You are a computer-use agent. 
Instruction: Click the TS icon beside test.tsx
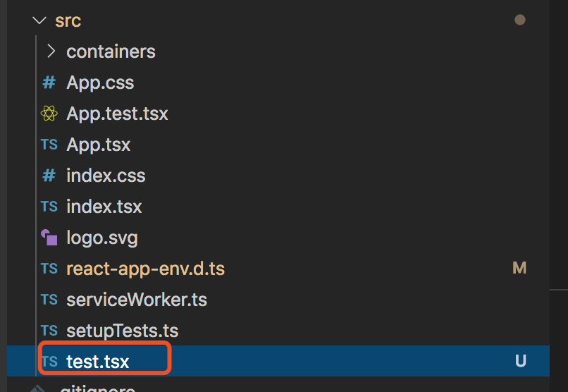[x=49, y=362]
